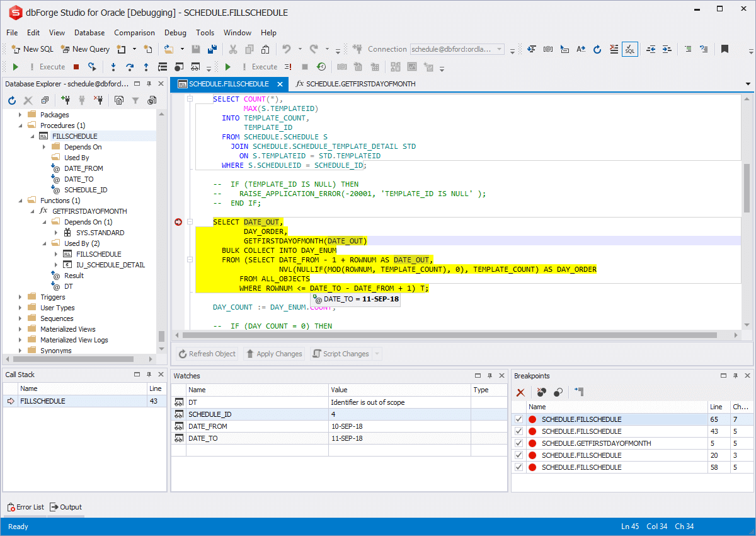Click the Validate SQL syntax icon
Viewport: 756px width, 536px height.
click(x=630, y=49)
